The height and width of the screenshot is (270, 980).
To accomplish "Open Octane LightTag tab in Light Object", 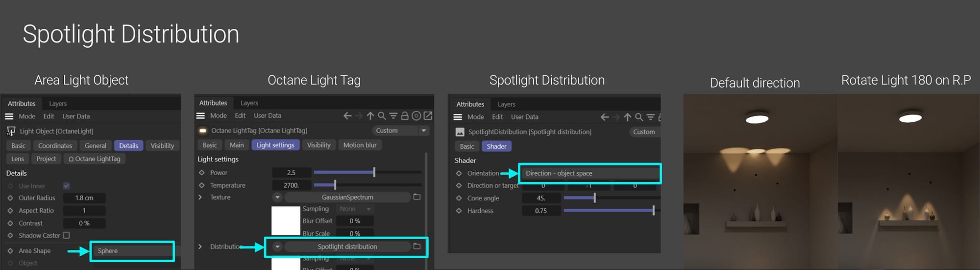I will point(95,159).
